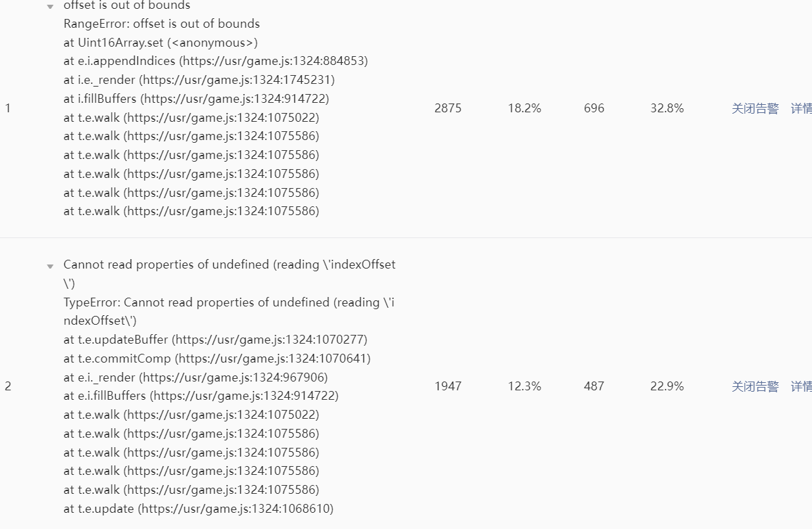Select the e.i.fillBuffers stack frame line

coord(201,396)
